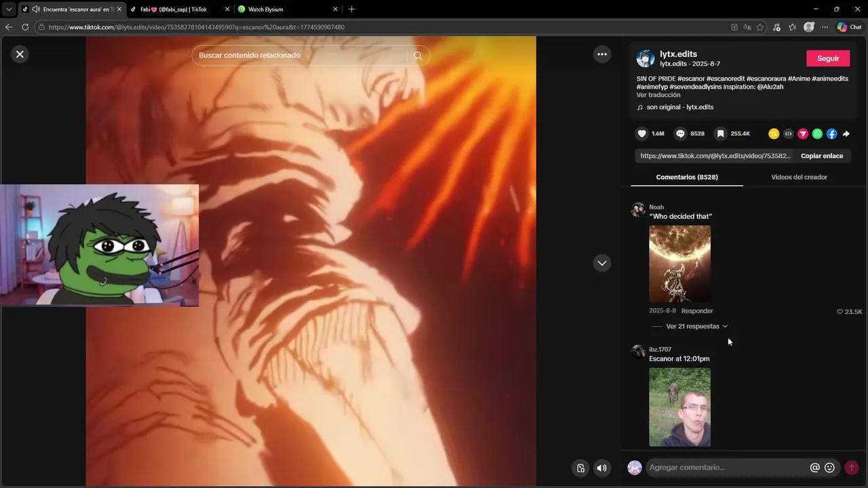Click the browser back arrow
The image size is (868, 488).
(x=9, y=27)
